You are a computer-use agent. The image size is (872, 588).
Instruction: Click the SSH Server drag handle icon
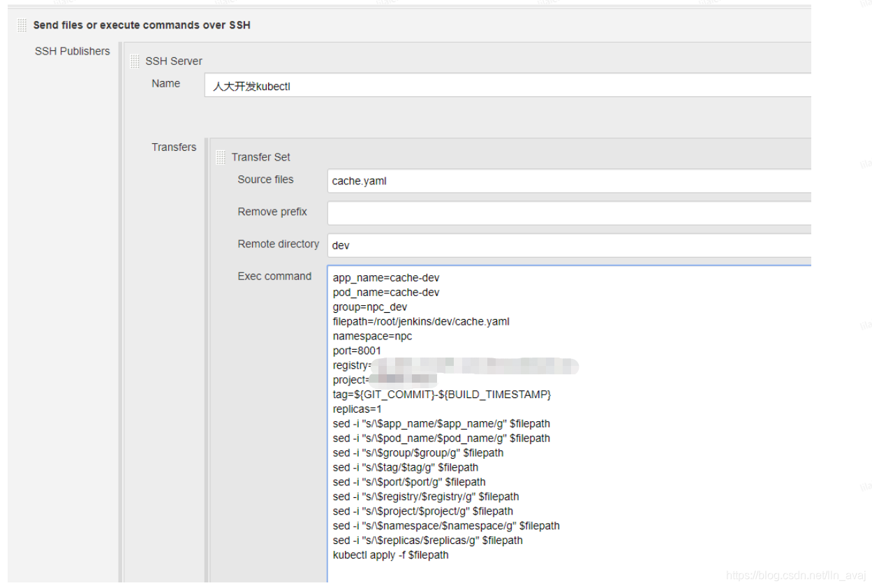[135, 61]
